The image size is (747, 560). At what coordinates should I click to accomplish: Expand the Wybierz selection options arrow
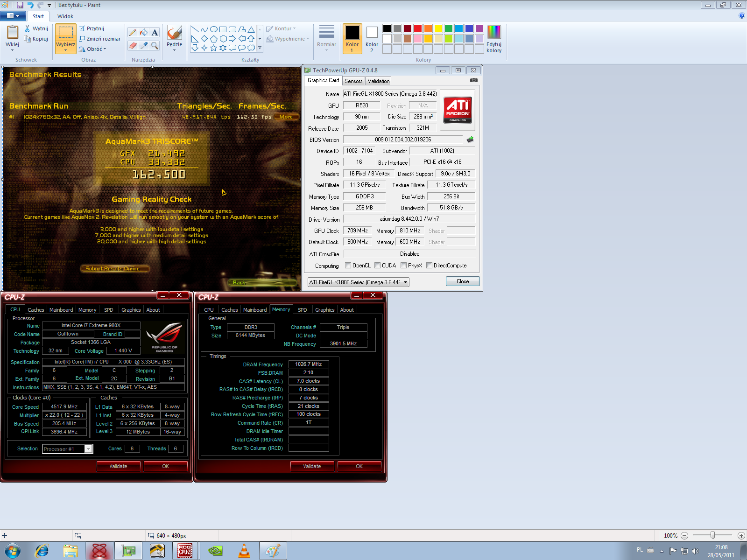click(x=66, y=50)
